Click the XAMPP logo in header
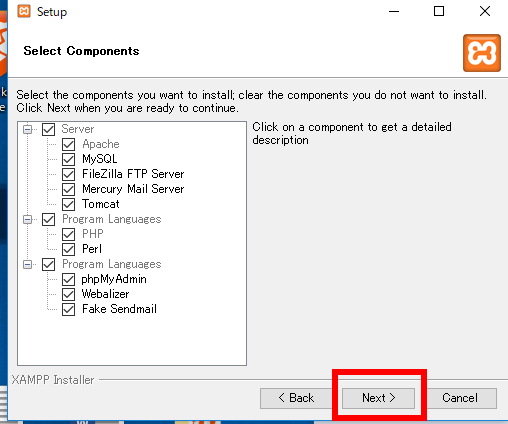Screen dimensions: 508x424 pyautogui.click(x=482, y=53)
